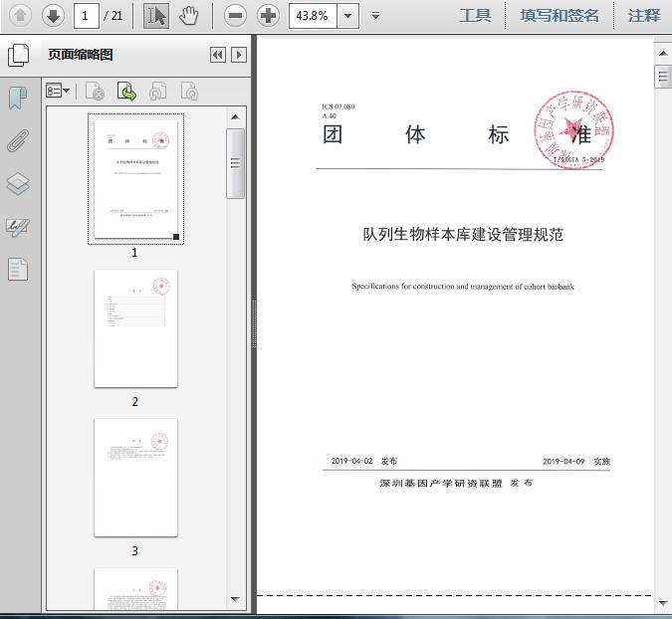The width and height of the screenshot is (672, 619).
Task: Click the English subtitle 'Specifications for construction'
Action: point(463,287)
